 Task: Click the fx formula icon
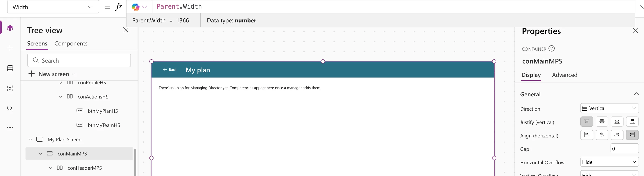[x=119, y=7]
